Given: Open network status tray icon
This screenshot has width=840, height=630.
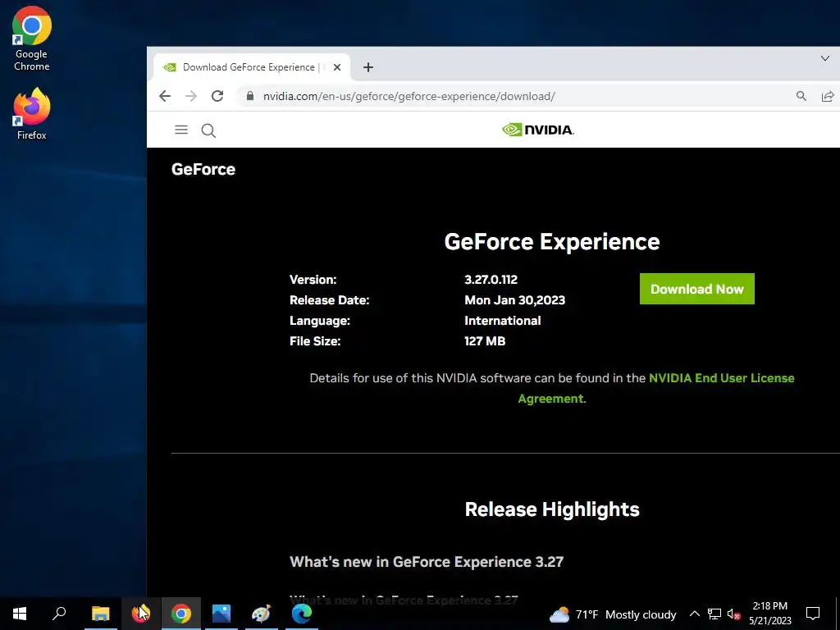Looking at the screenshot, I should pyautogui.click(x=714, y=614).
